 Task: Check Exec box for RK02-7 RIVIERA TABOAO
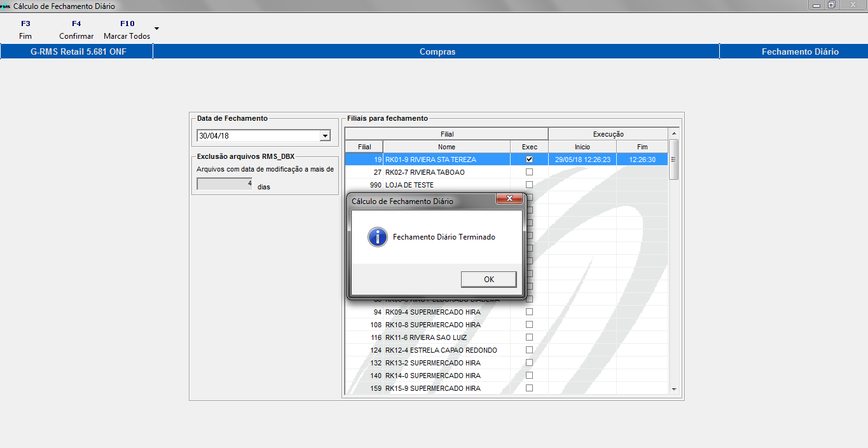pos(529,172)
